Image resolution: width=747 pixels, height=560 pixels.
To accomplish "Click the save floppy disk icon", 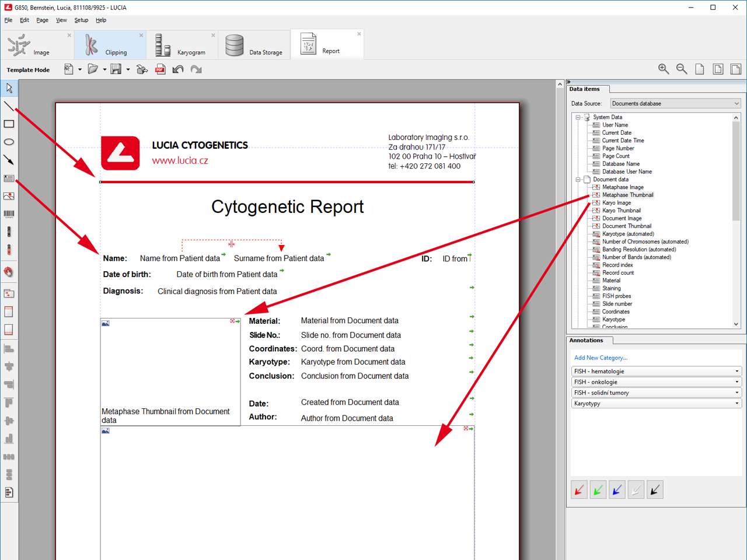I will click(x=116, y=69).
